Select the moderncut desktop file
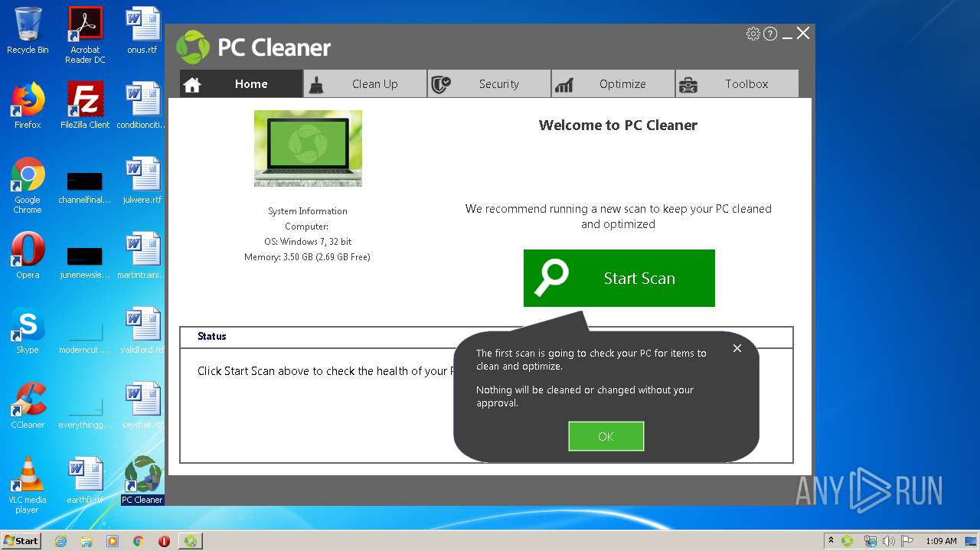The image size is (980, 551). point(85,337)
